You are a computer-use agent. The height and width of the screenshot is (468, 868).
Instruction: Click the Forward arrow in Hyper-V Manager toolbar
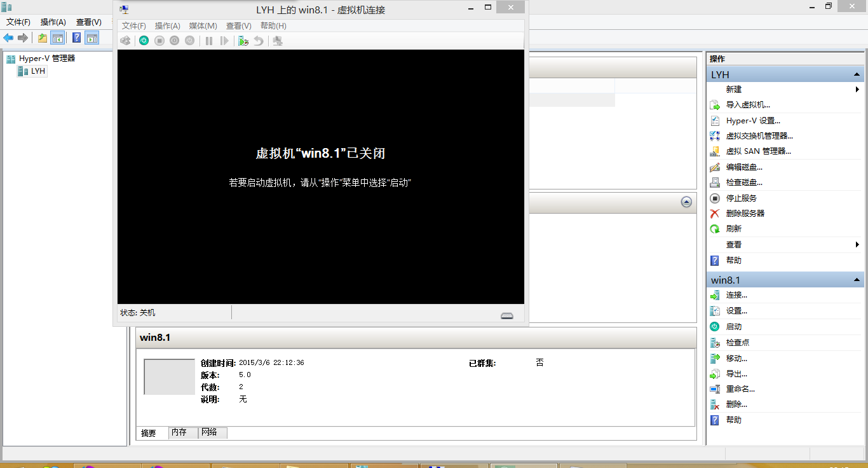click(x=23, y=38)
